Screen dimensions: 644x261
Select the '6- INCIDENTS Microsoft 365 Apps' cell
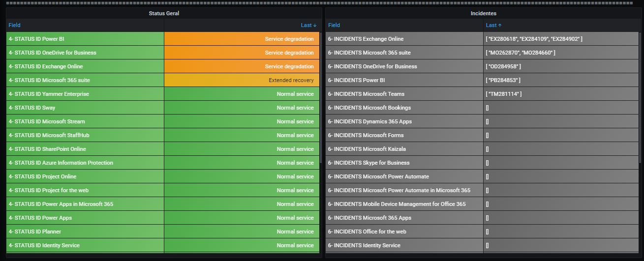click(x=404, y=218)
